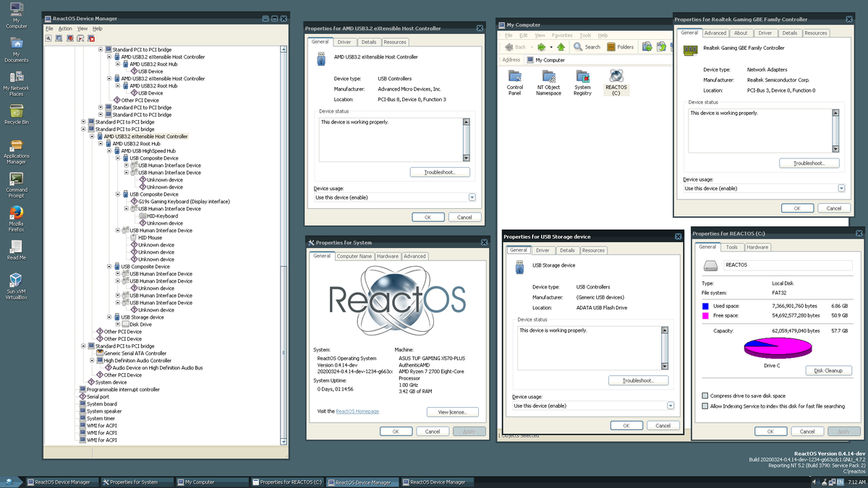This screenshot has height=488, width=868.
Task: Open Device usage dropdown in USB Storage properties
Action: pos(671,406)
